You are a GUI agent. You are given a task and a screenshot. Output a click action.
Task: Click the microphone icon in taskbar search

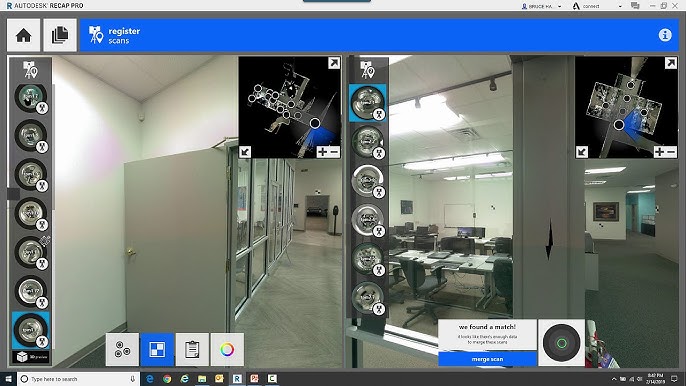(133, 379)
